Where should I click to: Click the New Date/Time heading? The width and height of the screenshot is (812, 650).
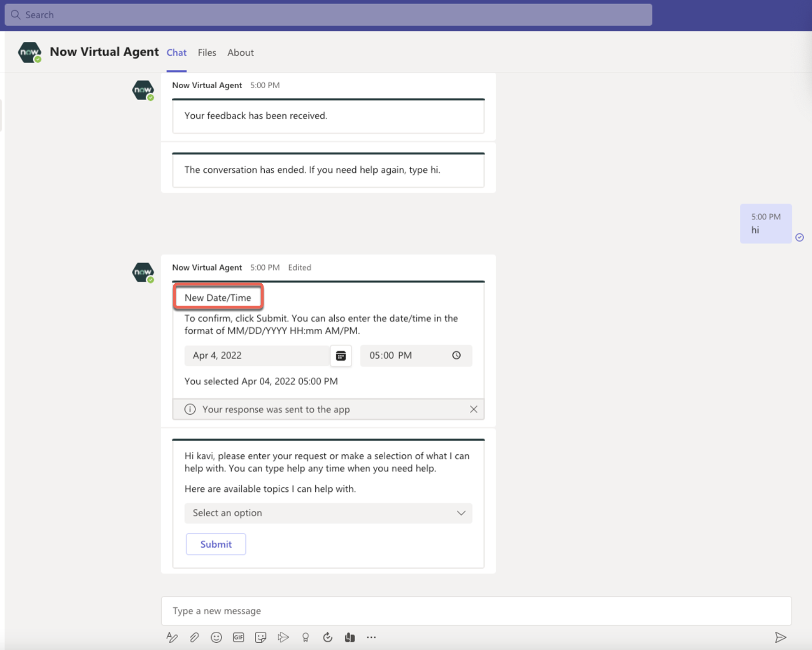(218, 297)
